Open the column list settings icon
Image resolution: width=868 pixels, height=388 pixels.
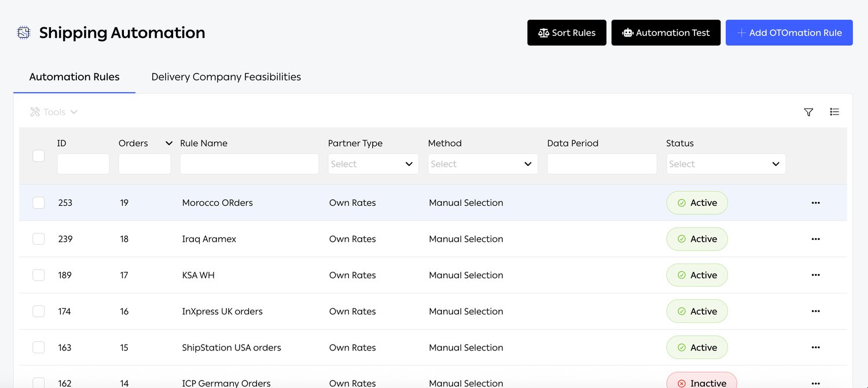click(x=834, y=112)
